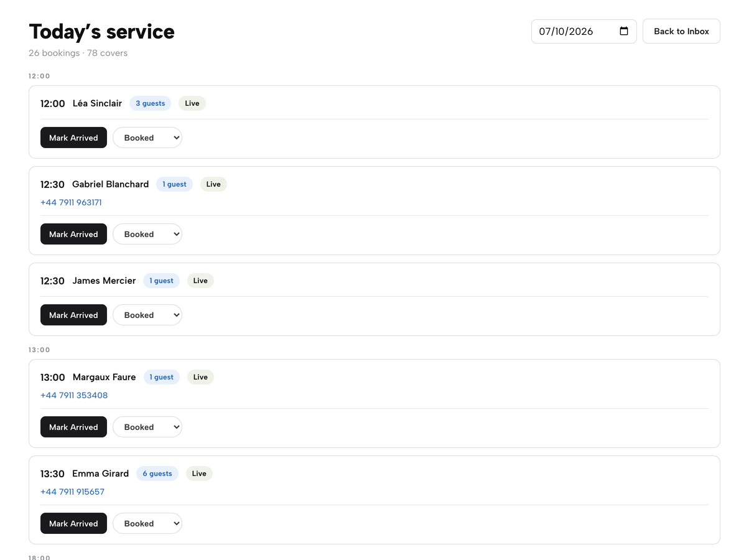Open status dropdown for Margaux Faure
Viewport: 749px width, 560px height.
[x=147, y=427]
